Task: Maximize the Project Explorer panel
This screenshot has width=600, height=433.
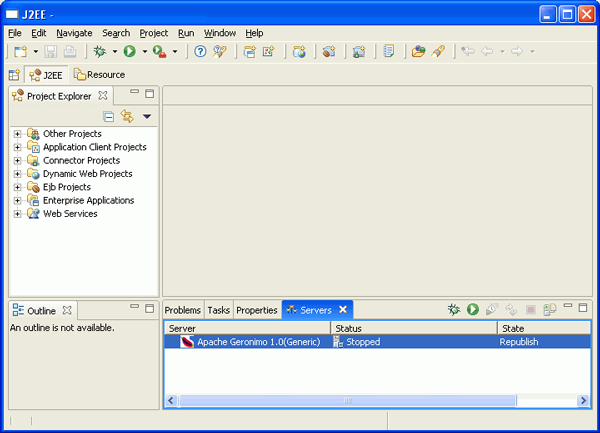Action: (150, 94)
